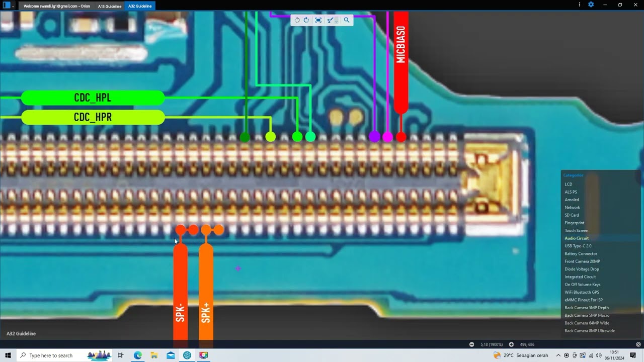Rotate the board image clockwise
The height and width of the screenshot is (362, 644).
(x=306, y=20)
